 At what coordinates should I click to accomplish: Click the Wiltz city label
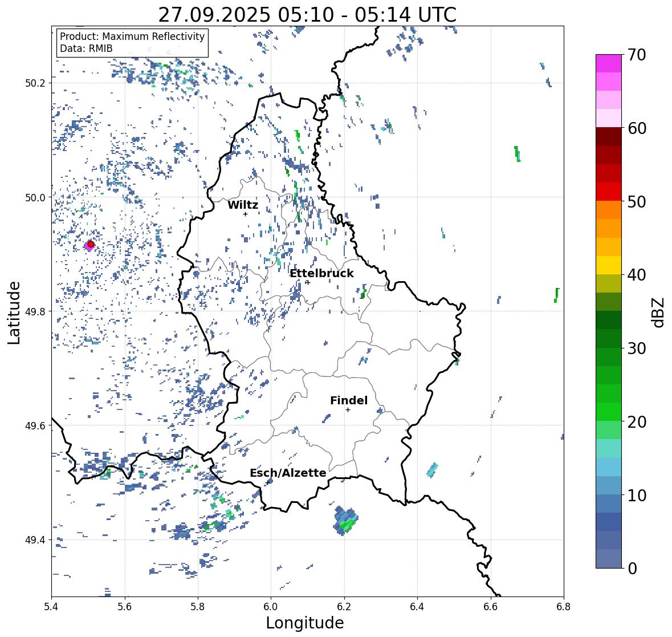tap(243, 205)
